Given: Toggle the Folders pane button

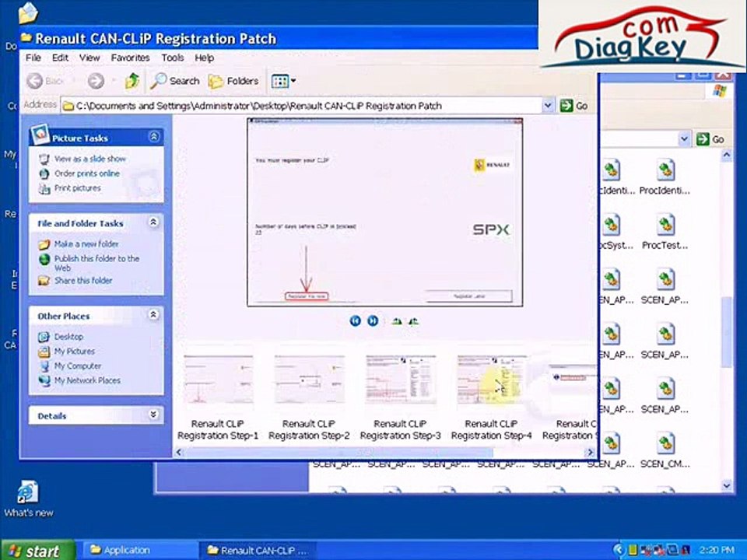Looking at the screenshot, I should pos(233,81).
